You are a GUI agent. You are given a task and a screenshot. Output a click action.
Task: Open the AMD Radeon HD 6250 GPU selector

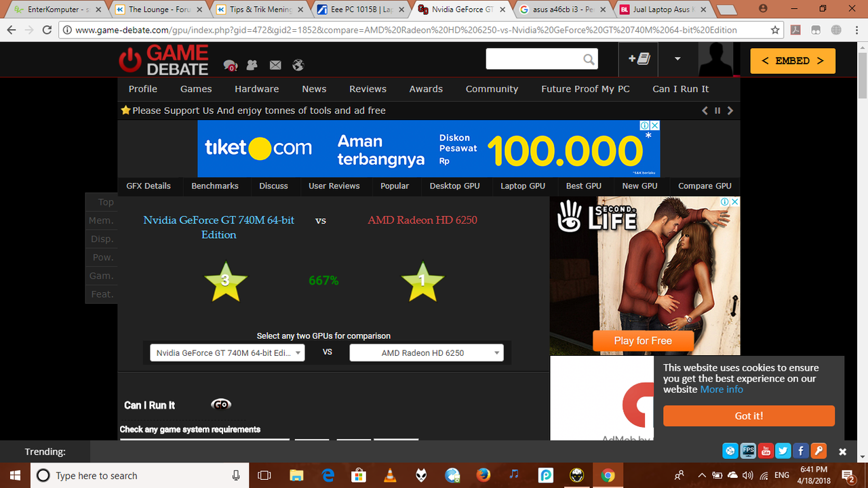(x=427, y=352)
